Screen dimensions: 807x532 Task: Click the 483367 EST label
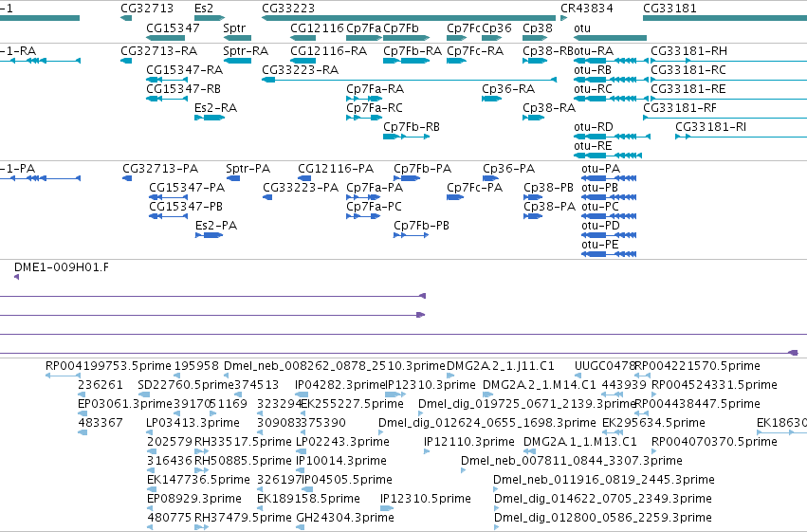point(101,423)
